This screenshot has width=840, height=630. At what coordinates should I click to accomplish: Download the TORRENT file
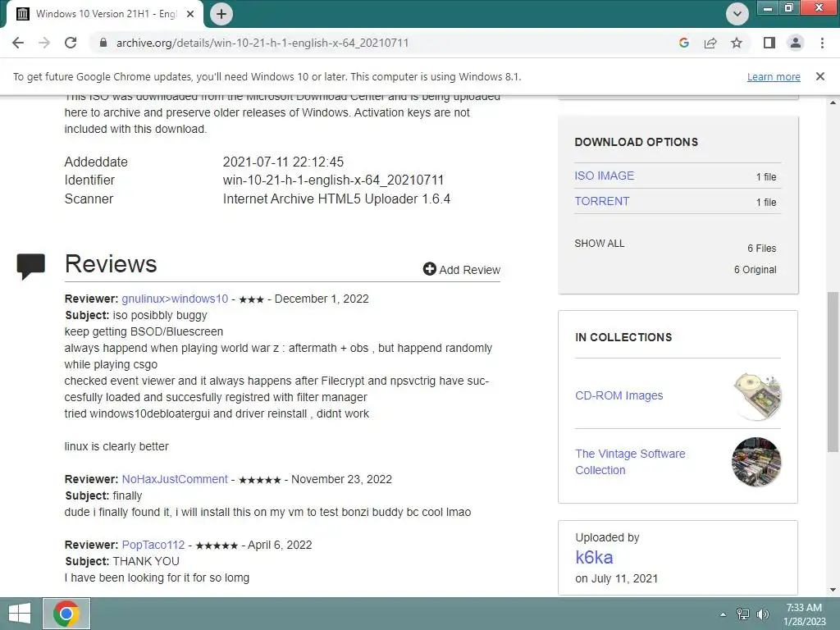[601, 202]
